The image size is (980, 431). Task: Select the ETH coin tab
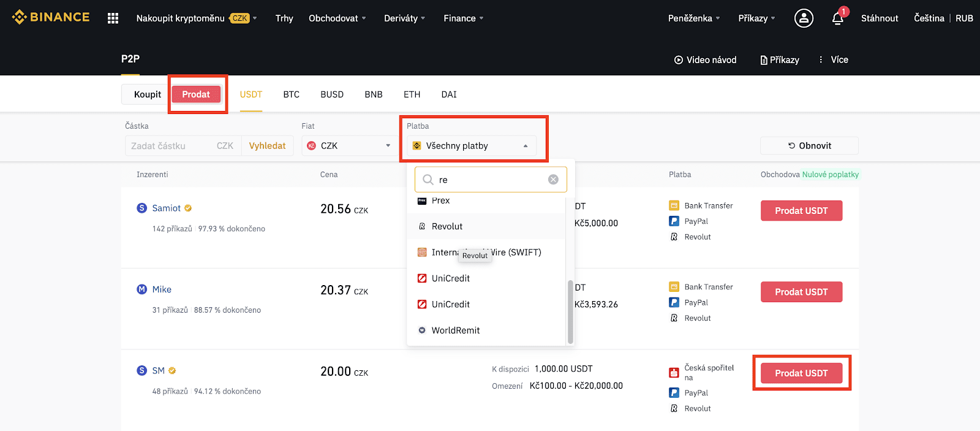412,94
